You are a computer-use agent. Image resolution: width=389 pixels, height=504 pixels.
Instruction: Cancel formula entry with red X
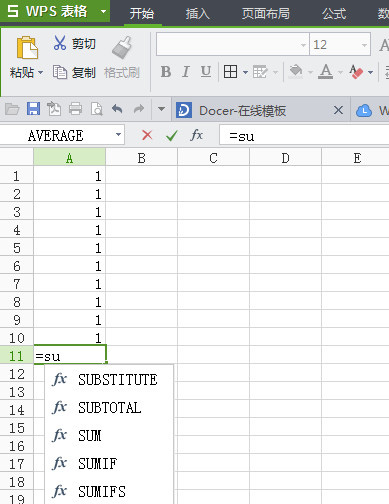pyautogui.click(x=147, y=135)
